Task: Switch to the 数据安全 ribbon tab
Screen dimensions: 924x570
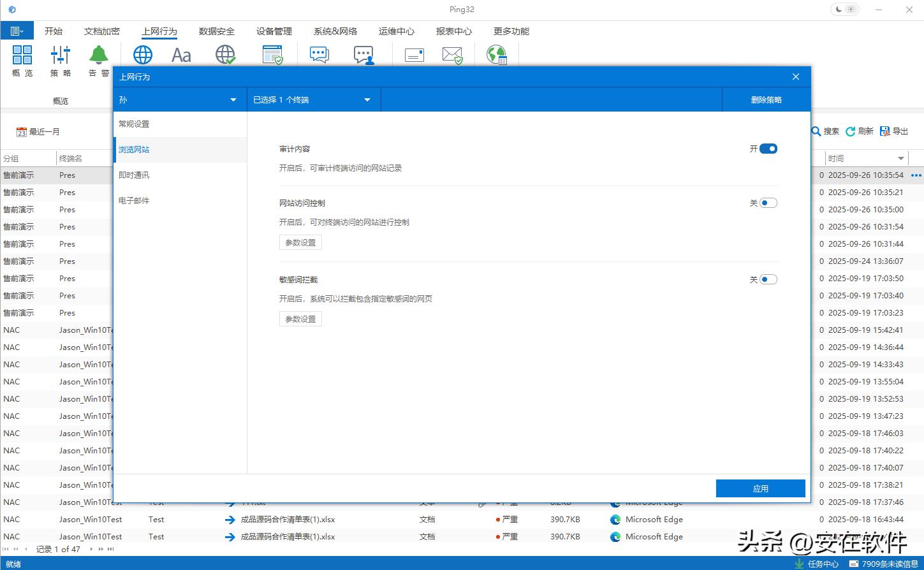Action: [x=216, y=31]
